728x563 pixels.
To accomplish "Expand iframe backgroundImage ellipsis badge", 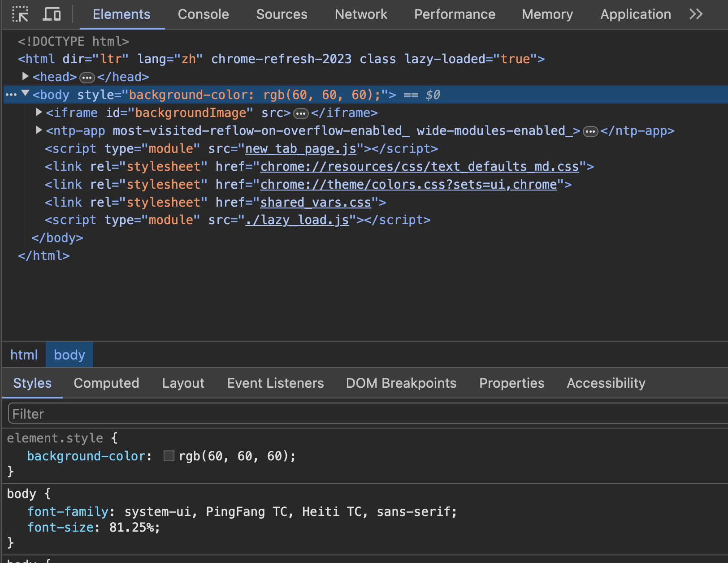I will click(301, 114).
